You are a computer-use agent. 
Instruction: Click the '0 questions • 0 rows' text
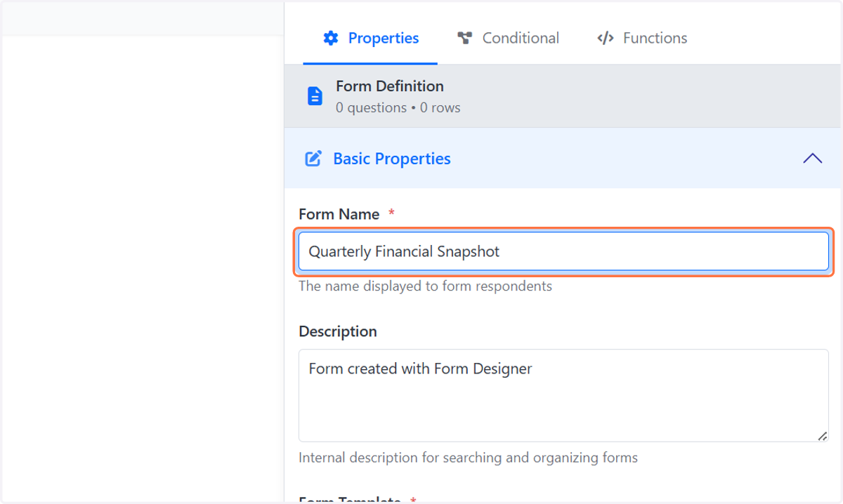click(398, 108)
